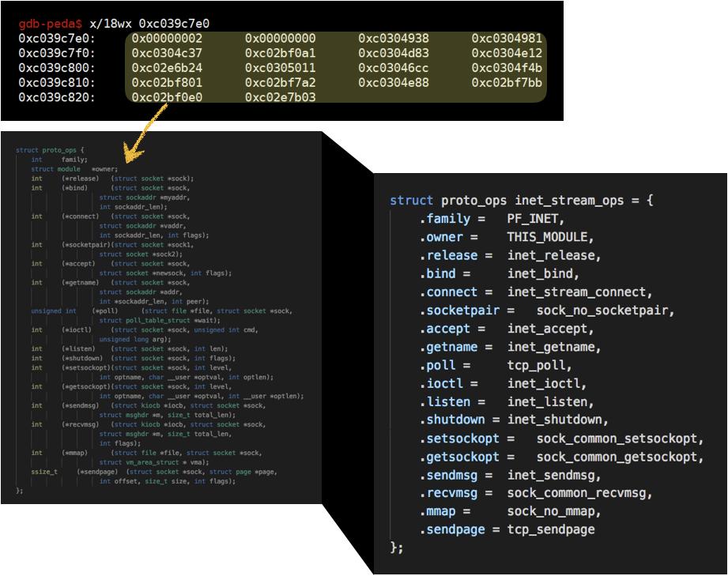Click THIS_MODULE owner value
Image resolution: width=728 pixels, height=576 pixels.
pos(549,237)
